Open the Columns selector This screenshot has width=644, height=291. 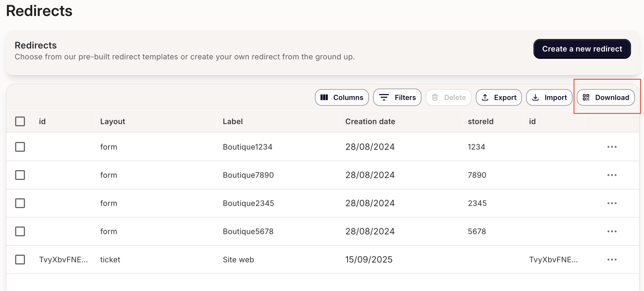coord(342,97)
